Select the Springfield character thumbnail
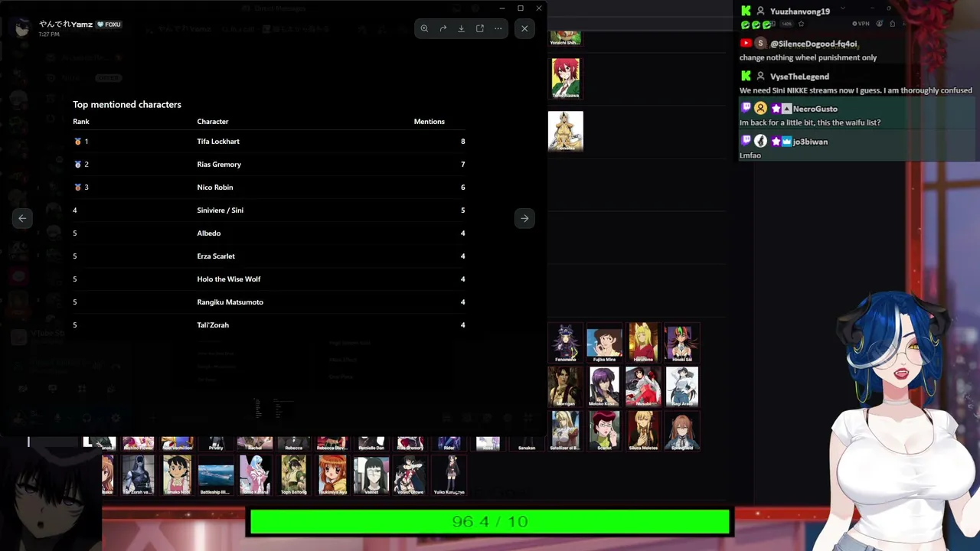Screen dimensions: 980x551 click(x=682, y=431)
